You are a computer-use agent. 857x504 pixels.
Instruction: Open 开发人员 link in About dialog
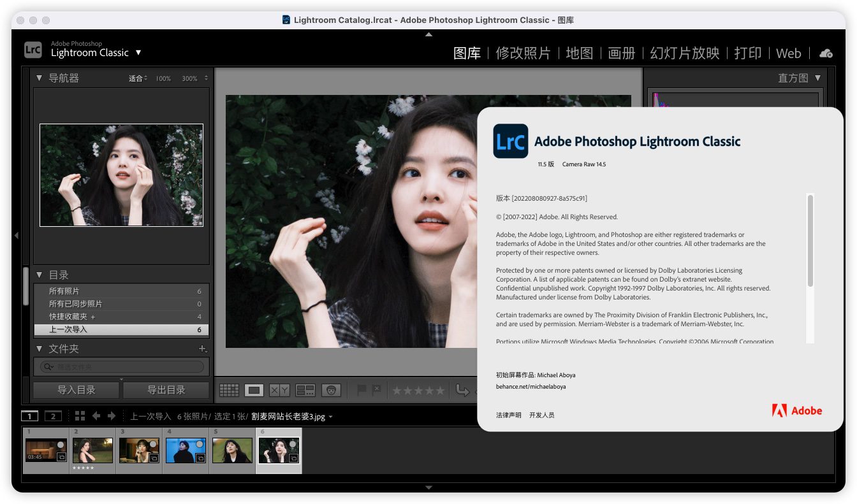[x=541, y=415]
